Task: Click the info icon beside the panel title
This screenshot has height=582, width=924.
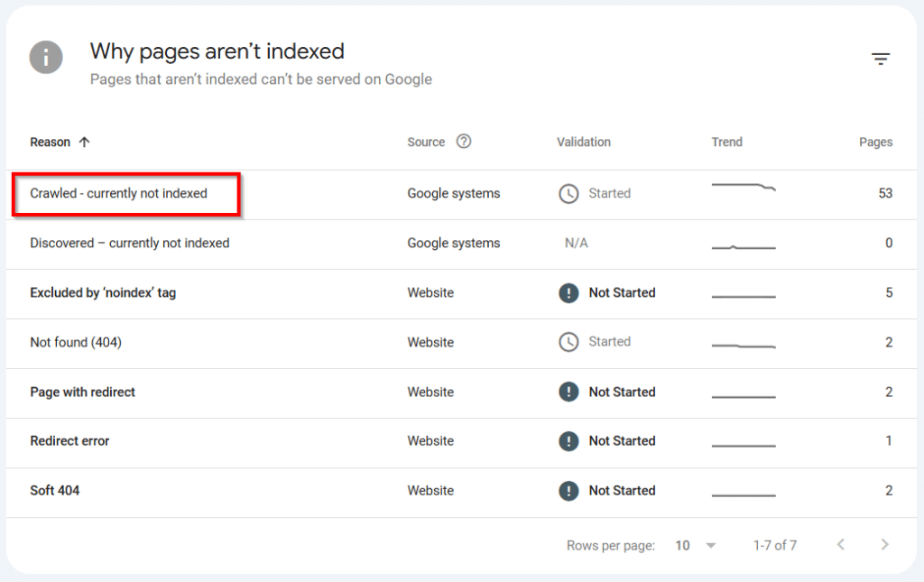Action: tap(45, 57)
